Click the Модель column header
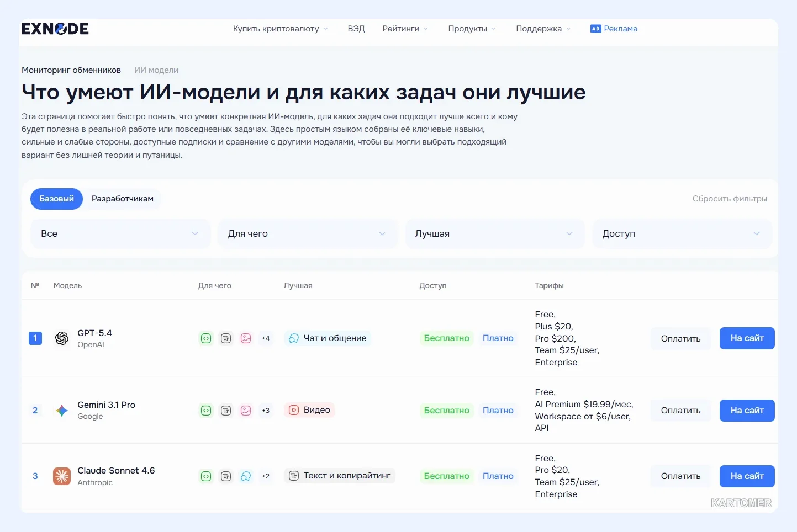This screenshot has height=532, width=797. click(x=67, y=285)
